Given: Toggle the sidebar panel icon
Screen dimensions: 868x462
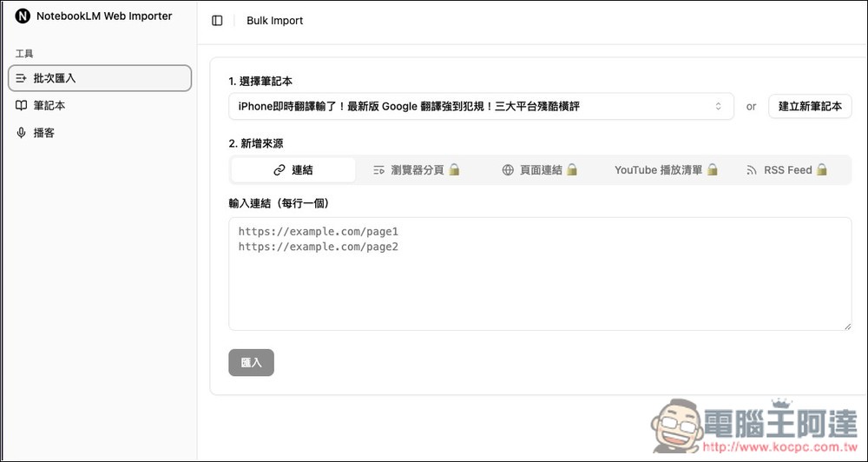Looking at the screenshot, I should [217, 21].
